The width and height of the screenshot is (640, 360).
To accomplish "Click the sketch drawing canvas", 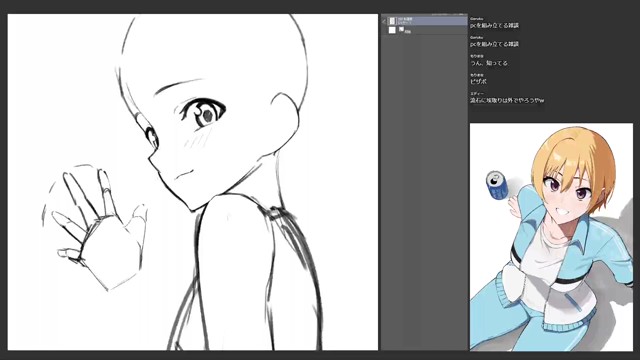I will [193, 182].
